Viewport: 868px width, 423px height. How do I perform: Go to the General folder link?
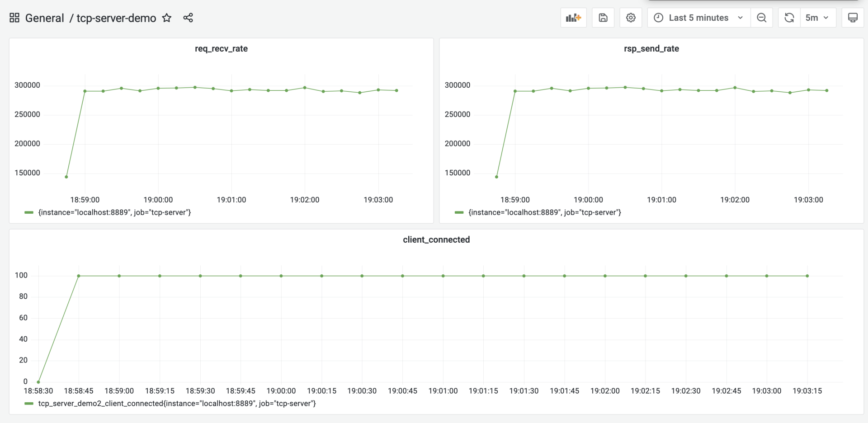pyautogui.click(x=44, y=18)
